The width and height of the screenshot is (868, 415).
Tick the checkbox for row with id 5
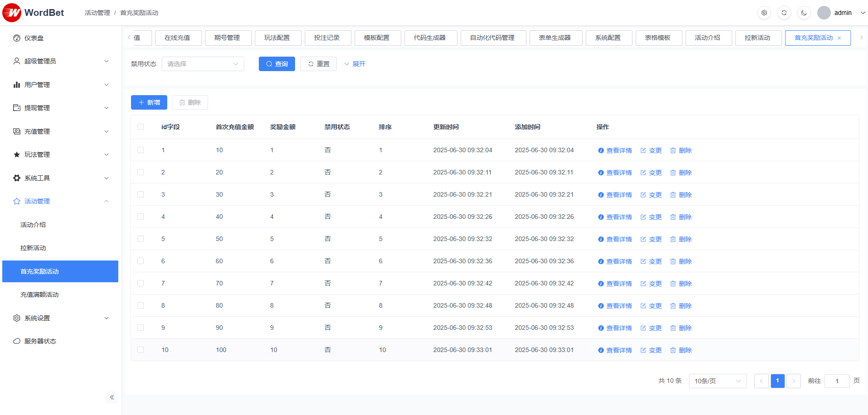coord(141,239)
